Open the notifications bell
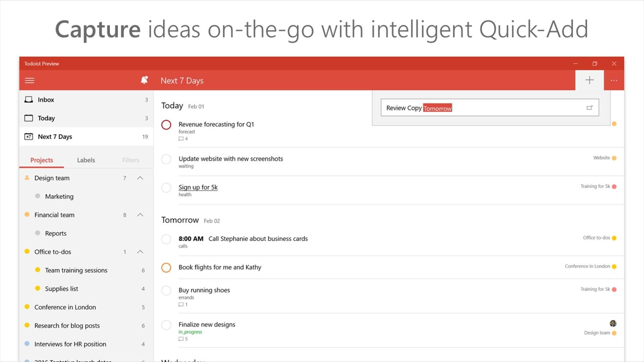 (144, 80)
